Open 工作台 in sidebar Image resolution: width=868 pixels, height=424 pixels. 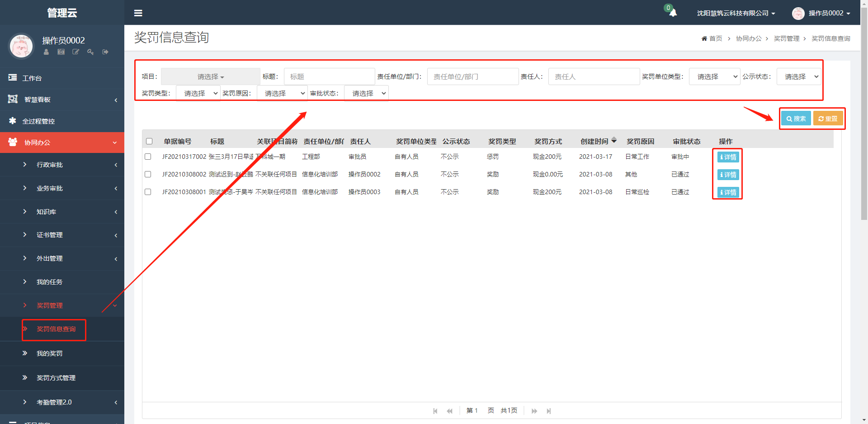(62, 78)
